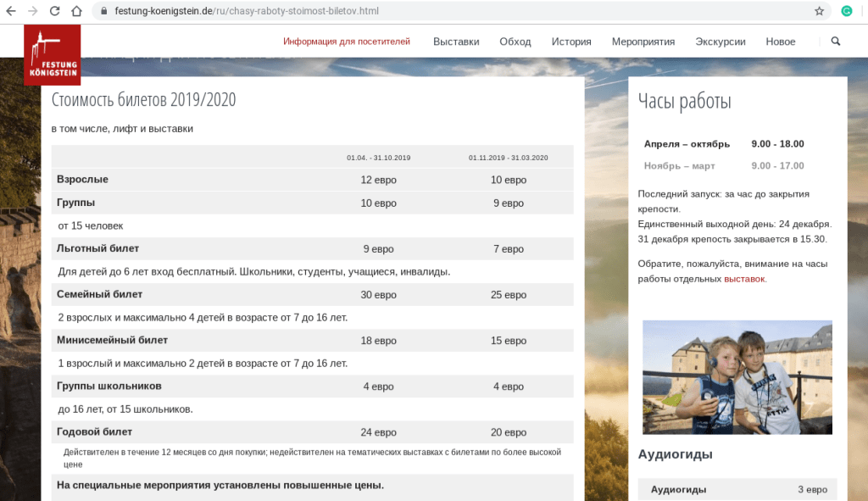
Task: View site security padlock info
Action: point(104,11)
